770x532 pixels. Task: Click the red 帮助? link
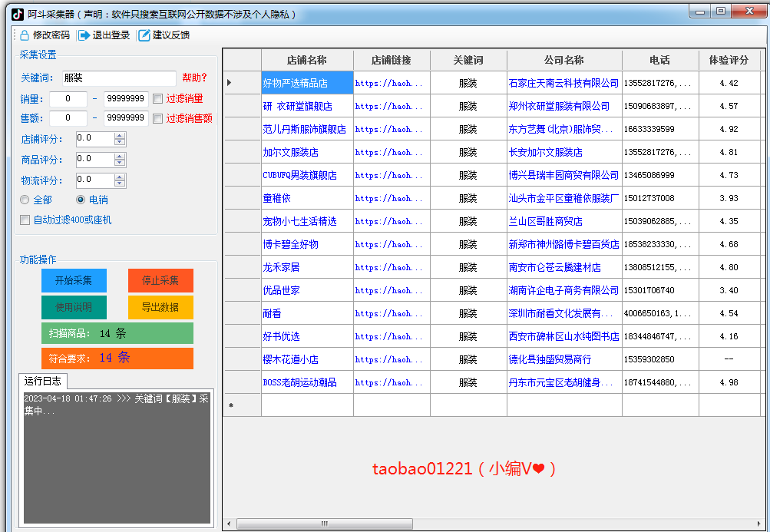click(194, 78)
